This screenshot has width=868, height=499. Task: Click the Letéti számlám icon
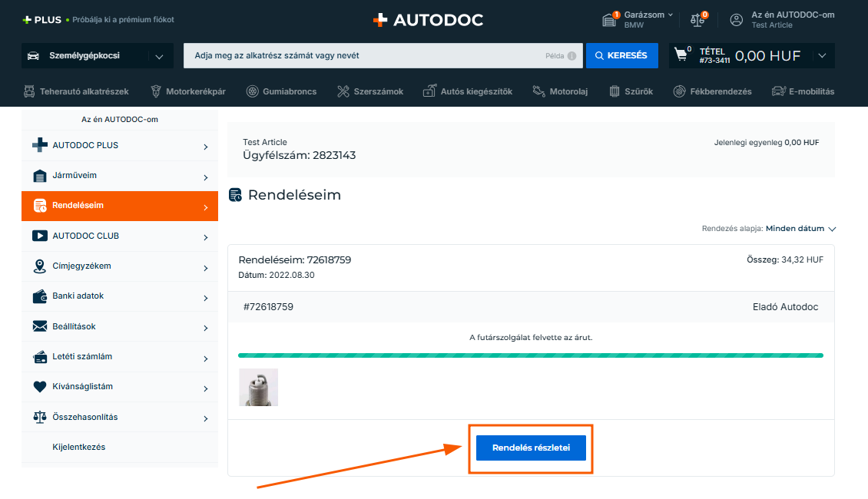coord(40,357)
